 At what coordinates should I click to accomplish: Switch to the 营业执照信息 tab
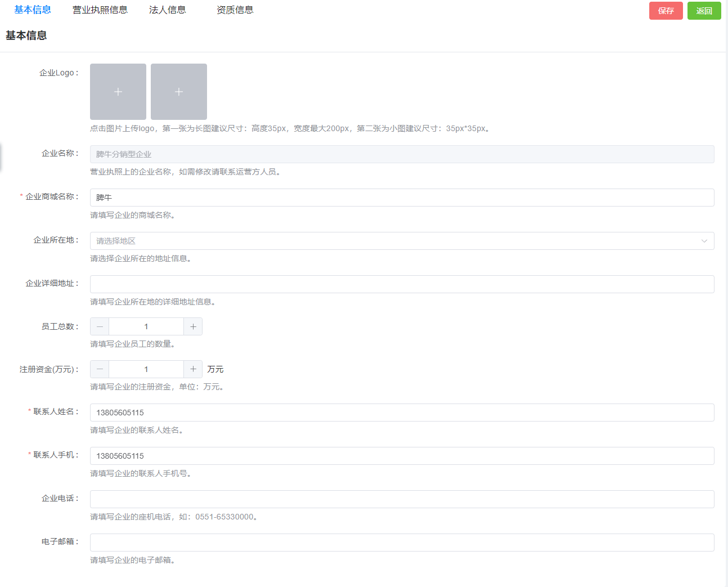point(100,10)
